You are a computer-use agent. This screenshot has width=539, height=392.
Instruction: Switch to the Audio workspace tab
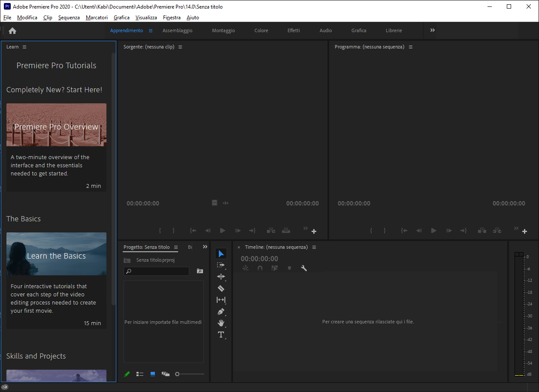(x=326, y=30)
